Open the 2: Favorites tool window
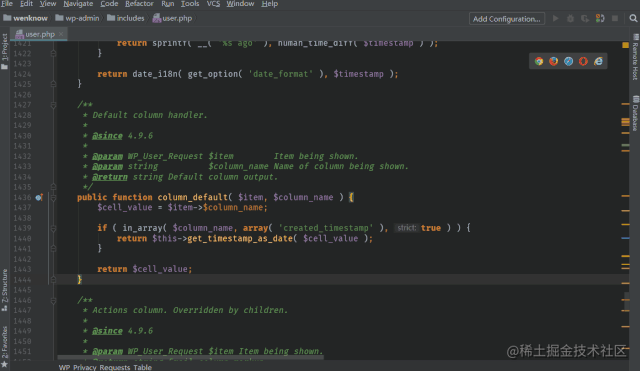640x371 pixels. pos(4,346)
